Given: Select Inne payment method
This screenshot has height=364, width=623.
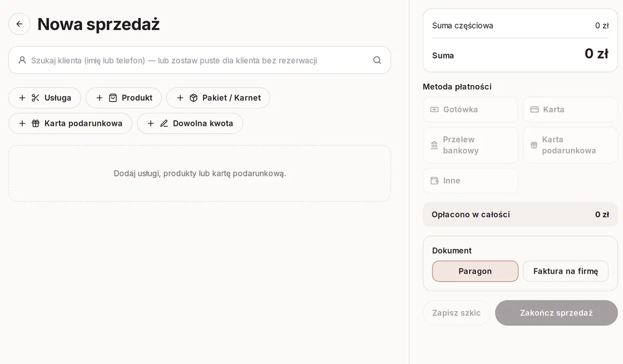Looking at the screenshot, I should 470,180.
